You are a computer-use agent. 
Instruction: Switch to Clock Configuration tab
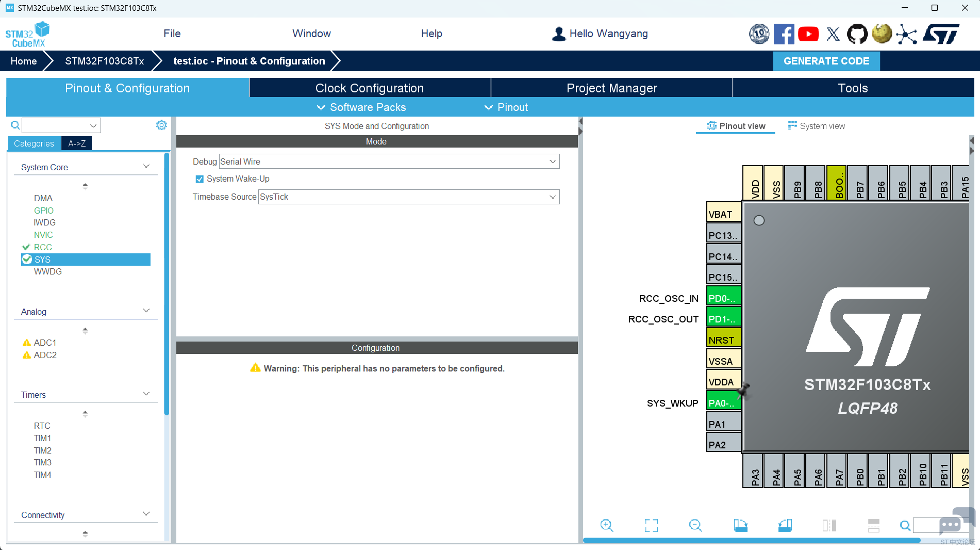(370, 88)
